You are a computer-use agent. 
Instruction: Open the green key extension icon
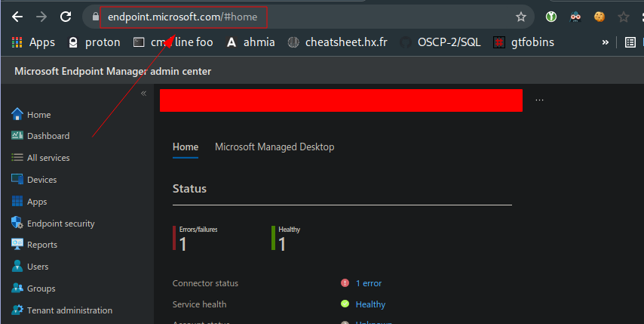point(551,17)
